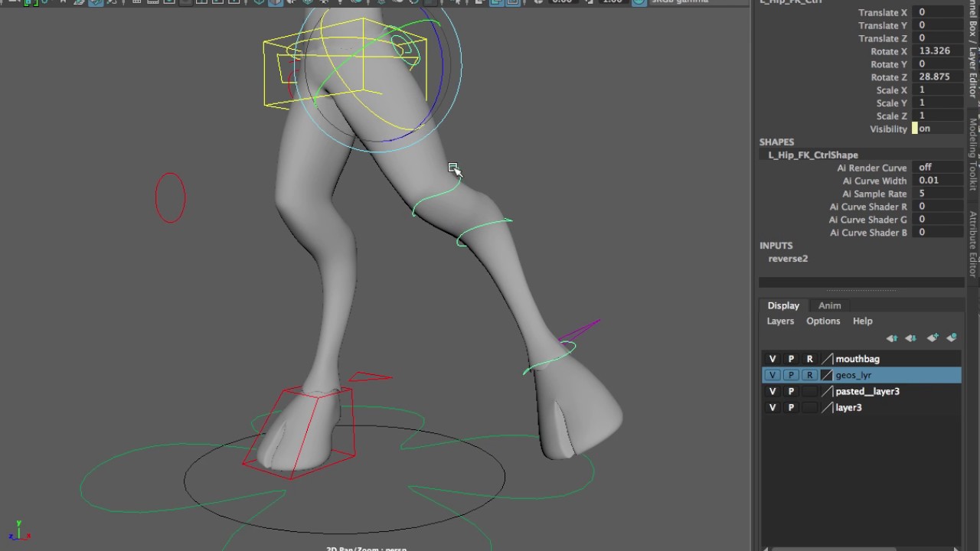Image resolution: width=980 pixels, height=551 pixels.
Task: Click the Rotate Z value field 28.875
Action: pos(939,77)
